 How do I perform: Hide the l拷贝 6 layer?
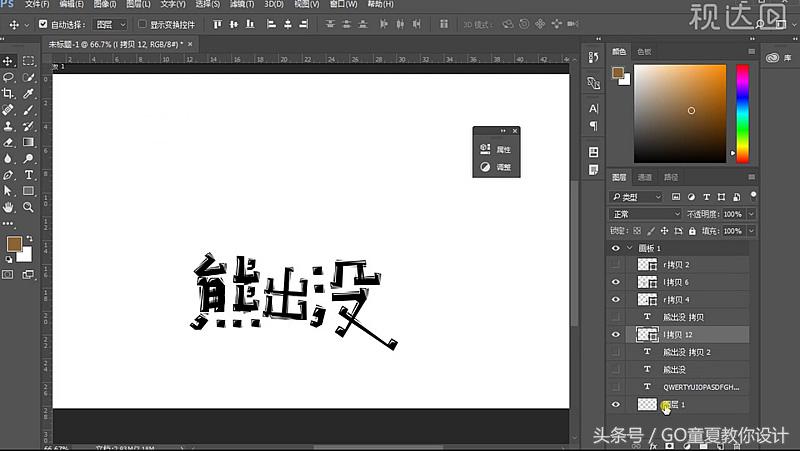tap(616, 282)
